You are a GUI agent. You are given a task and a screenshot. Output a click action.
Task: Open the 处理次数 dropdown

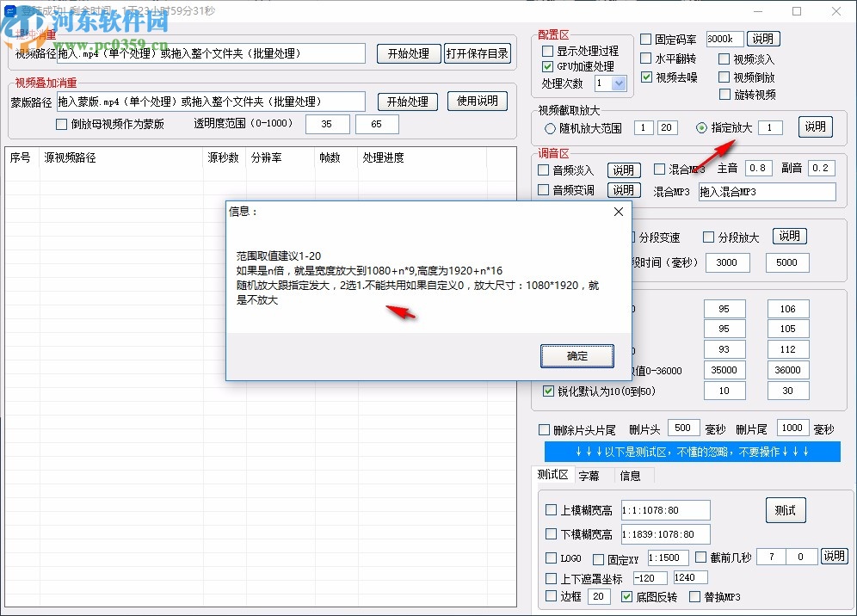click(618, 83)
